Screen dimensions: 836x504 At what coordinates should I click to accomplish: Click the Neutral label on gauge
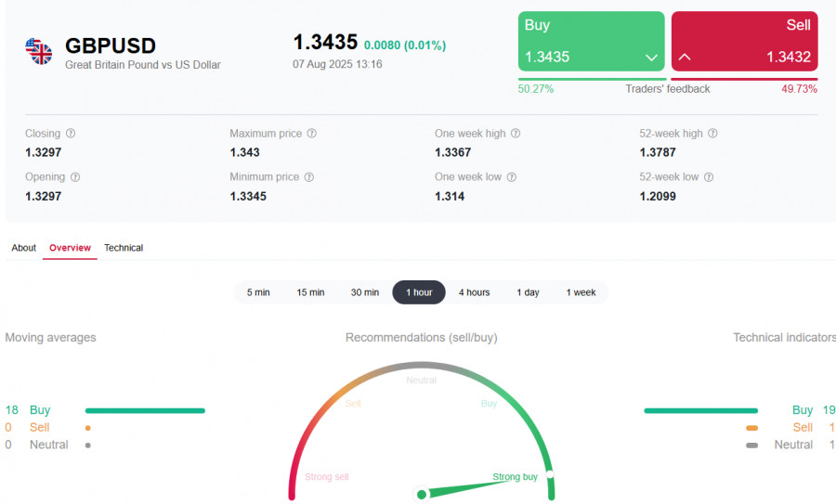point(421,381)
